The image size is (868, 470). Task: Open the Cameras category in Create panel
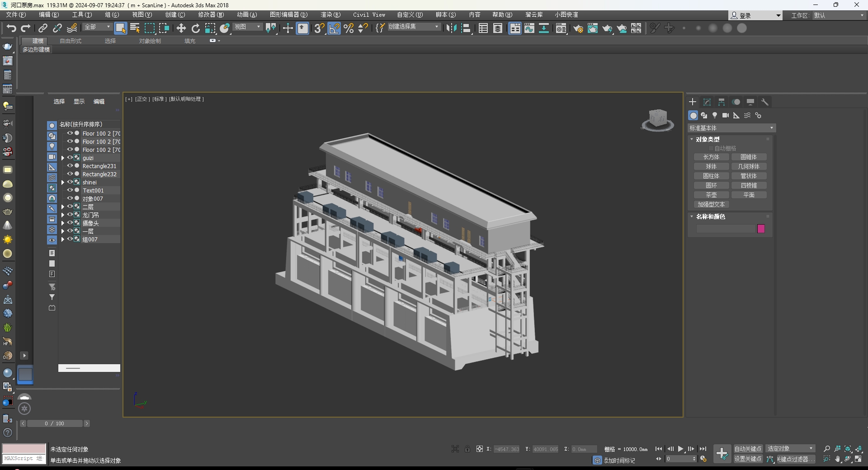(726, 116)
